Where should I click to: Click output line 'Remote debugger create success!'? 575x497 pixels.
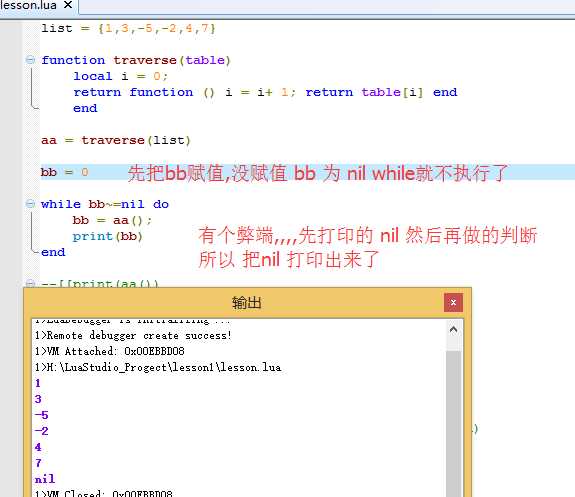[133, 336]
